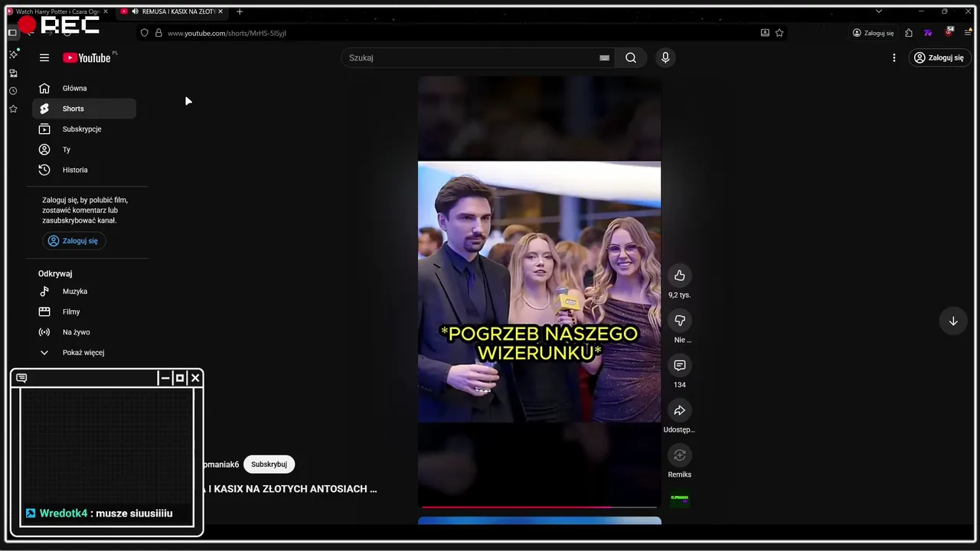Click the address bar URL
Screen dimensions: 980x551
(x=227, y=33)
